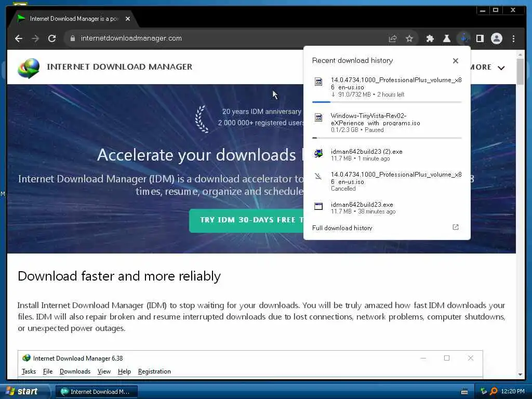Click file icon of downloading ProfessionalPlus iso

point(318,82)
